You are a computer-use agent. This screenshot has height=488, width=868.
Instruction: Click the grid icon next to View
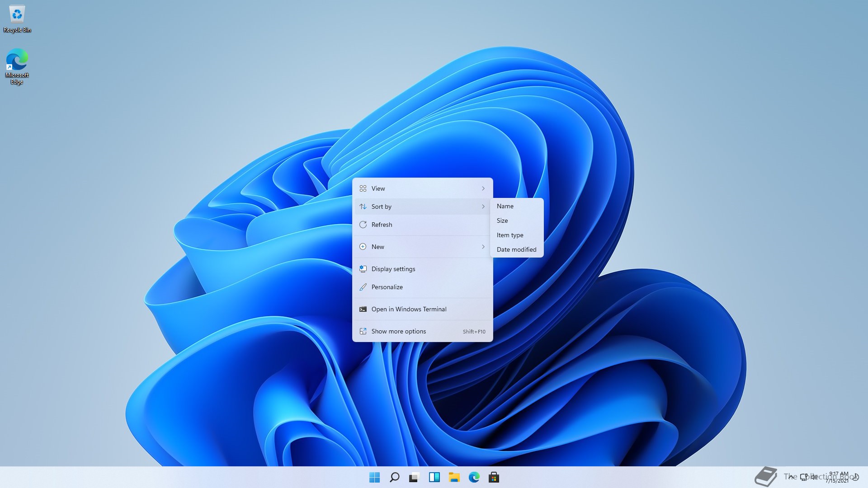click(363, 188)
